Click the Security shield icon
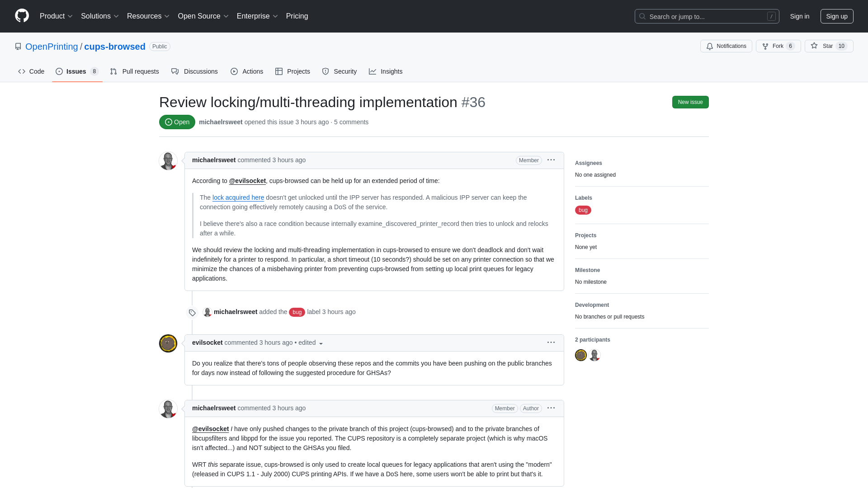868x488 pixels. click(325, 71)
